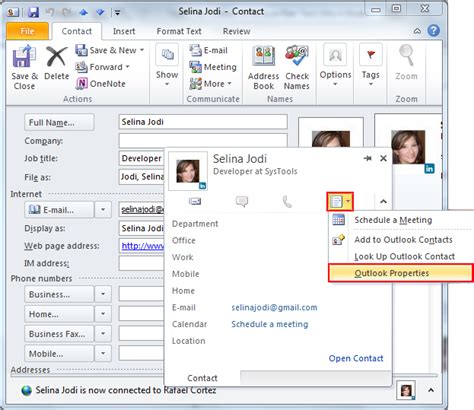Screen dimensions: 474x410
Task: Open the More dropdown in Communicate
Action: (x=210, y=84)
